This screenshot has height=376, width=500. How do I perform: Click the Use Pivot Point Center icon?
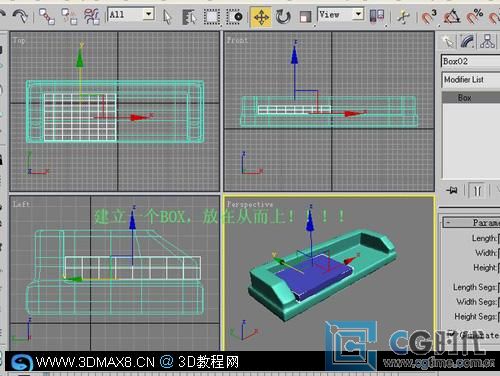pos(377,16)
